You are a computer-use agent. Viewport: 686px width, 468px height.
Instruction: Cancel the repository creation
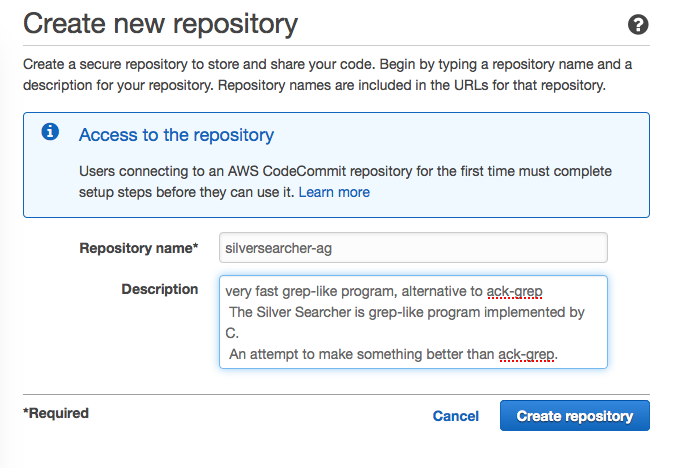455,416
